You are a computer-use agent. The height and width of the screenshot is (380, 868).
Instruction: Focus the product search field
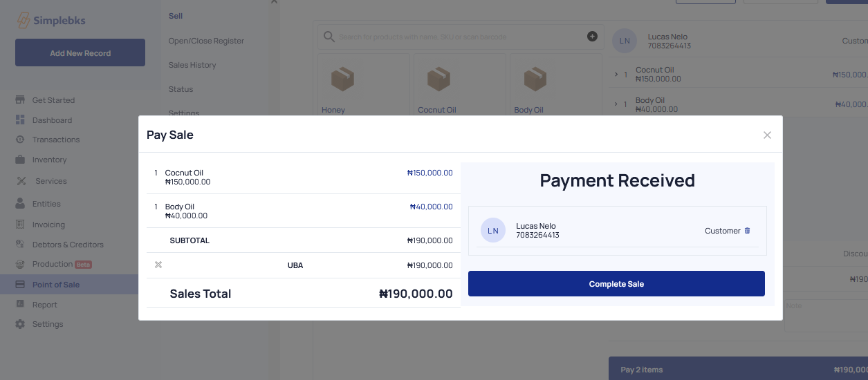[461, 37]
